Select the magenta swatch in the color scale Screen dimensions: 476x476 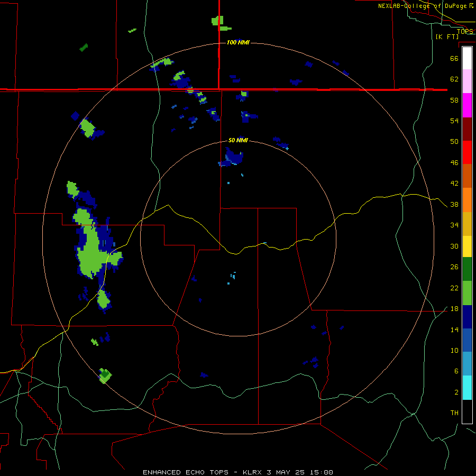pyautogui.click(x=467, y=105)
